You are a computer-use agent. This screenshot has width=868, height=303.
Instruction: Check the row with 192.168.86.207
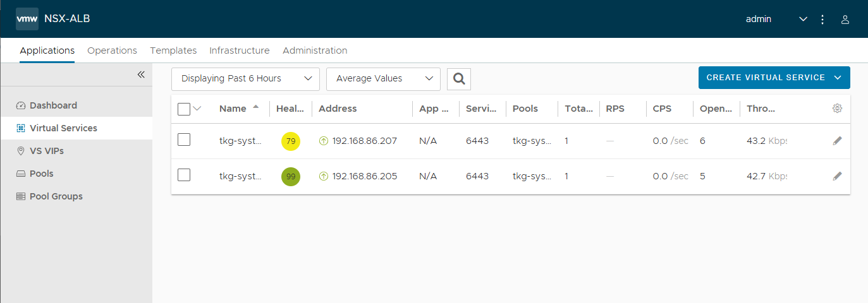[x=184, y=140]
